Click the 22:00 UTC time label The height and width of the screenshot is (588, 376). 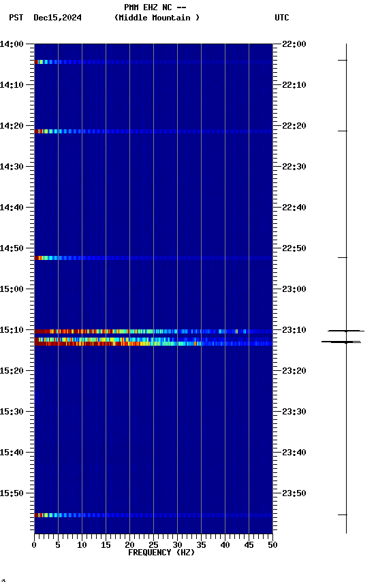coord(294,44)
